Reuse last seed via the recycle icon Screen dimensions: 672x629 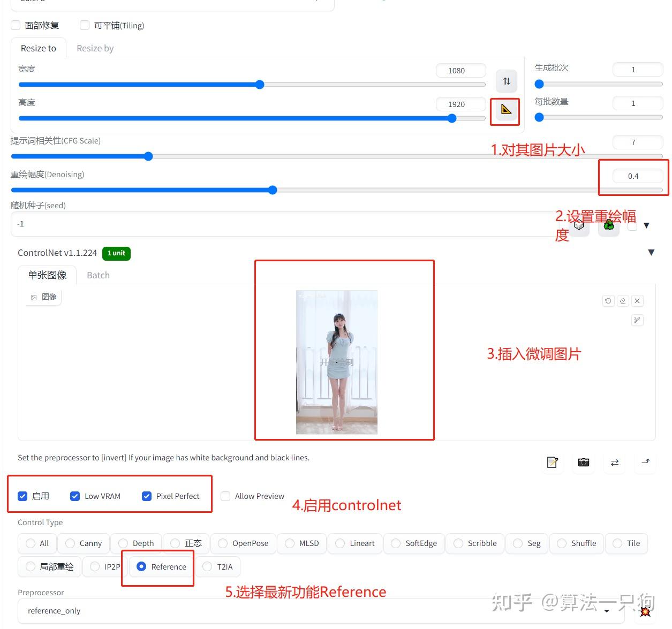[608, 225]
